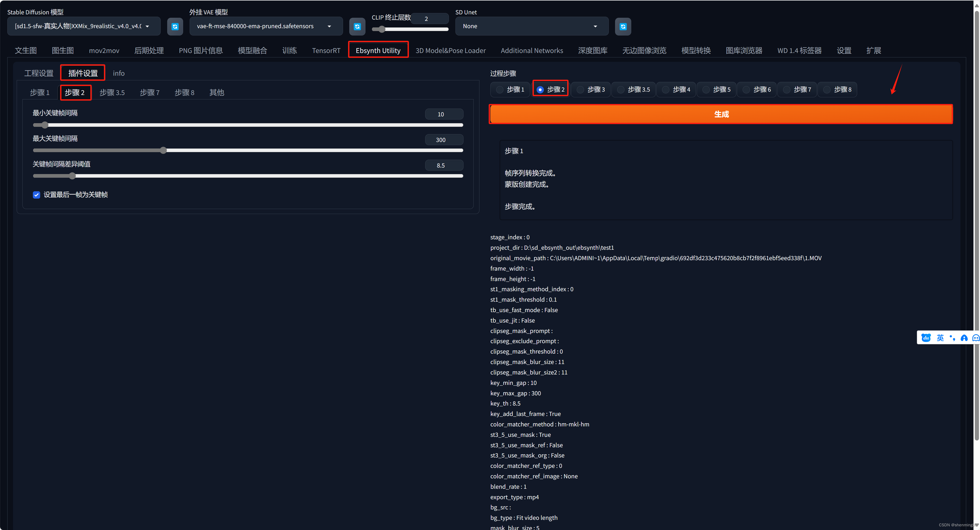Open the 外挂 VAE 模型 dropdown

coord(266,26)
